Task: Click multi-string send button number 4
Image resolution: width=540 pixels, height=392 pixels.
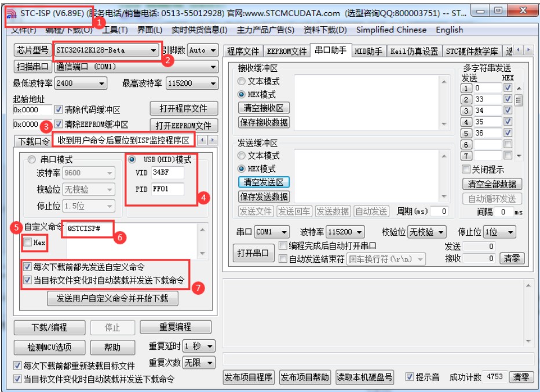Action: [466, 122]
